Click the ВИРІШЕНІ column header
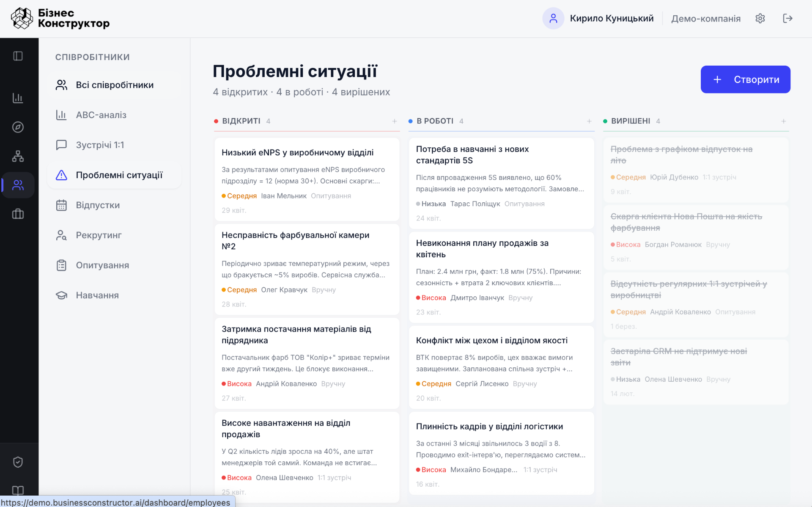 (x=630, y=121)
